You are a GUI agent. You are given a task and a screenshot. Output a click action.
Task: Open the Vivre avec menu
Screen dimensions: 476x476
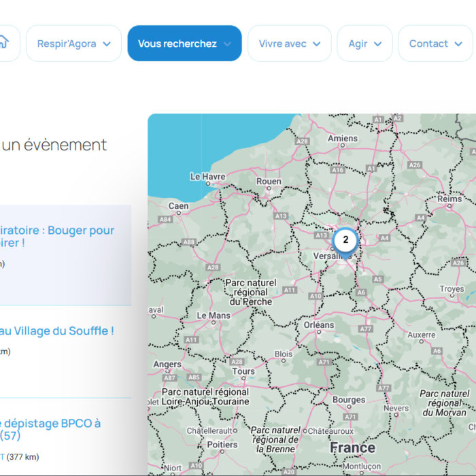289,44
